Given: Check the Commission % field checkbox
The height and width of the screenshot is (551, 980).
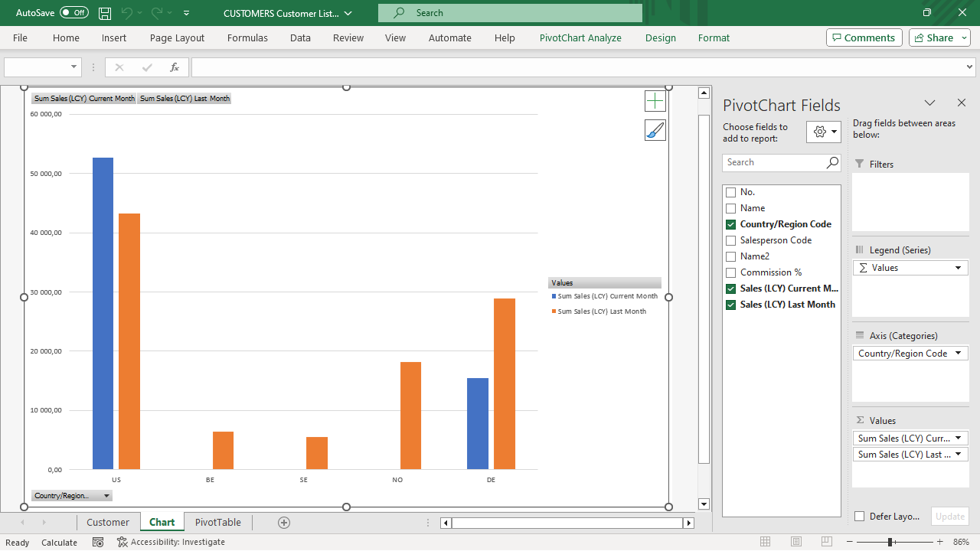Looking at the screenshot, I should point(730,272).
